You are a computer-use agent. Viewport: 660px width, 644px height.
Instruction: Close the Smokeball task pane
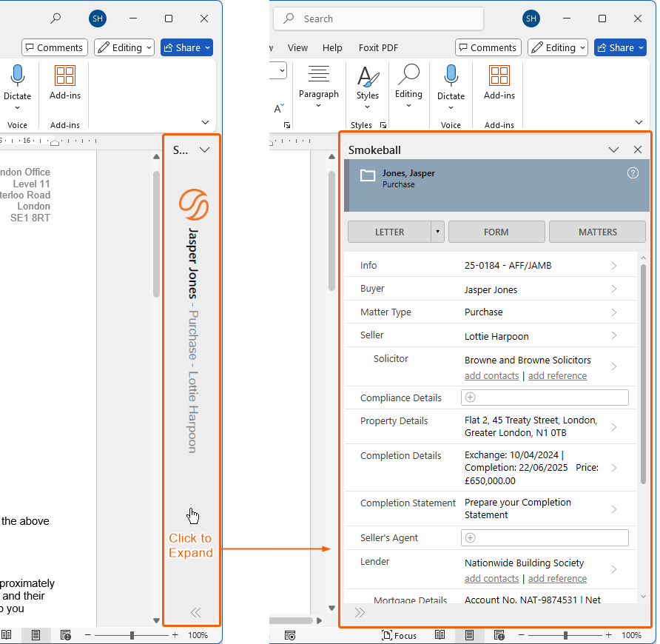coord(638,150)
